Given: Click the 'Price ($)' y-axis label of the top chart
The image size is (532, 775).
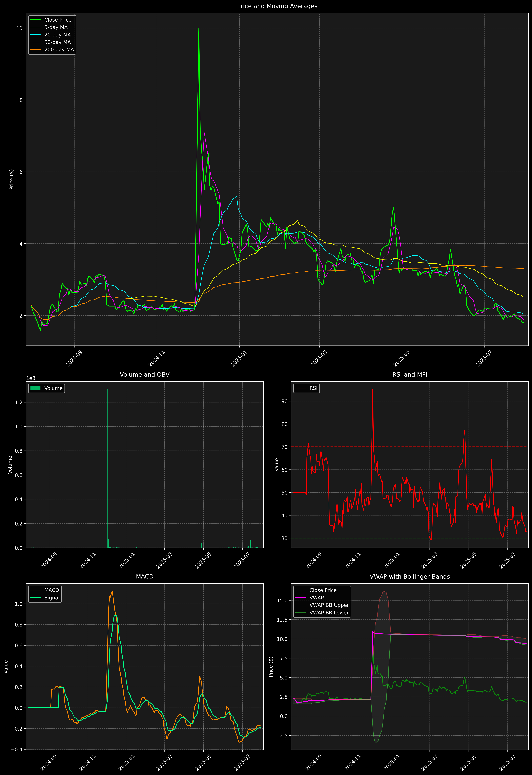Looking at the screenshot, I should click(12, 179).
